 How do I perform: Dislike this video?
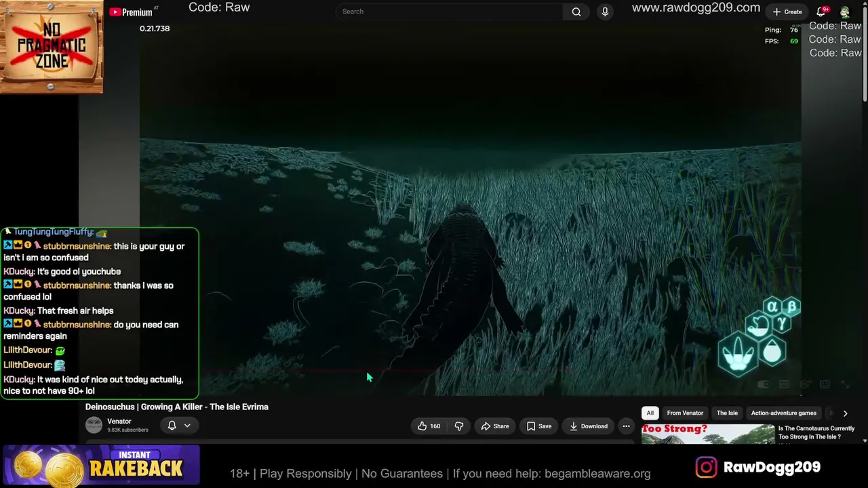459,426
